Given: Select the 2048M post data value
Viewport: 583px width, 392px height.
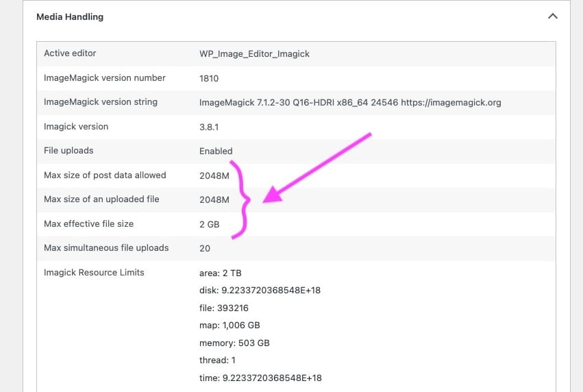Looking at the screenshot, I should tap(214, 176).
